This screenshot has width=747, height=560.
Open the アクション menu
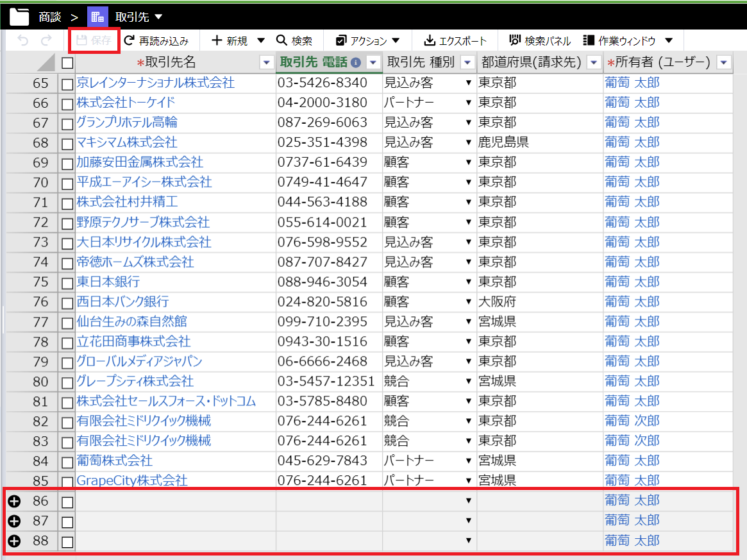(368, 41)
